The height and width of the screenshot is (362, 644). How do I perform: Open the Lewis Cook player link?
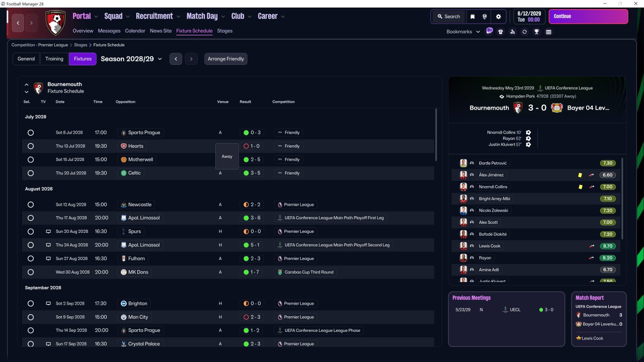click(x=490, y=246)
